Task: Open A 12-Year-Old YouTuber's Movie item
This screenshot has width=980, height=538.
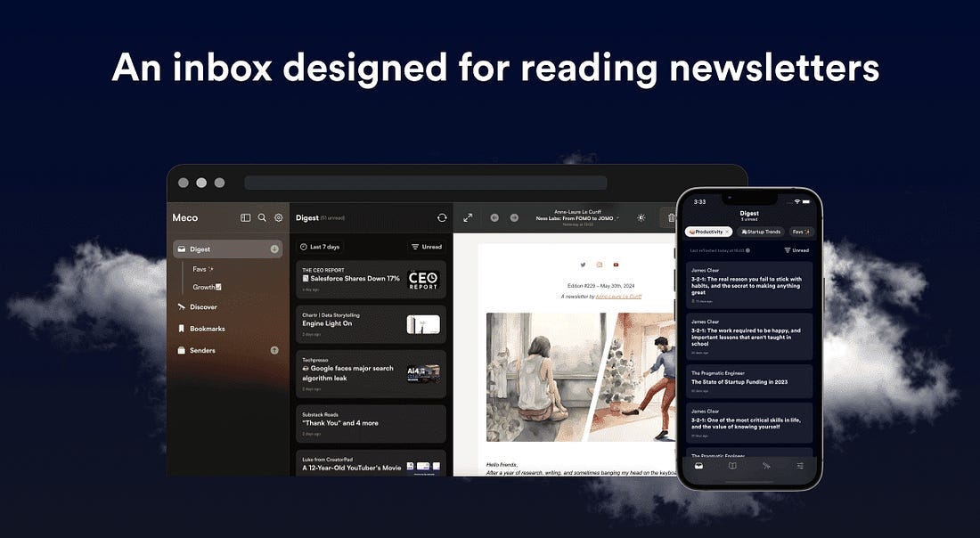Action: (x=371, y=463)
